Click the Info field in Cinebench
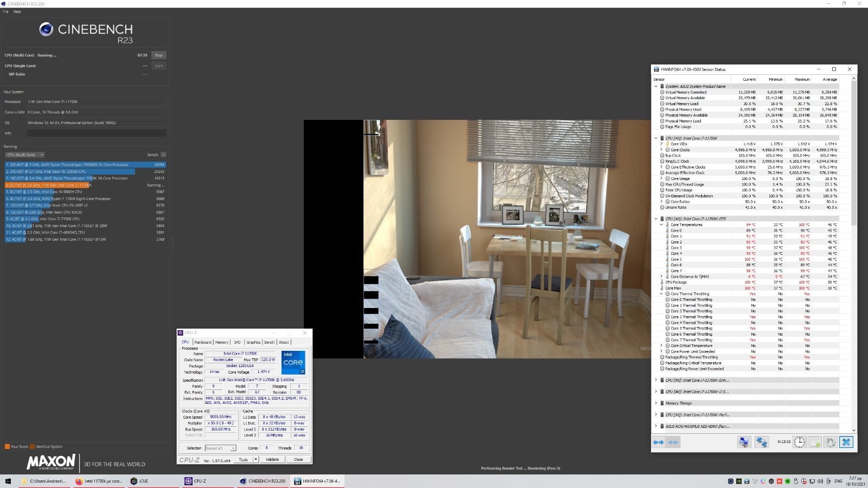This screenshot has width=868, height=488. 97,133
